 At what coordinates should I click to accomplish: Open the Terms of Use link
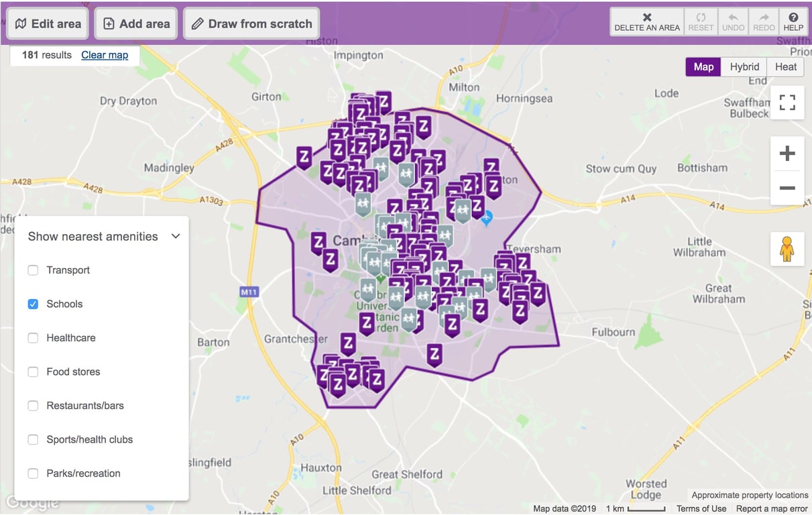(x=701, y=508)
